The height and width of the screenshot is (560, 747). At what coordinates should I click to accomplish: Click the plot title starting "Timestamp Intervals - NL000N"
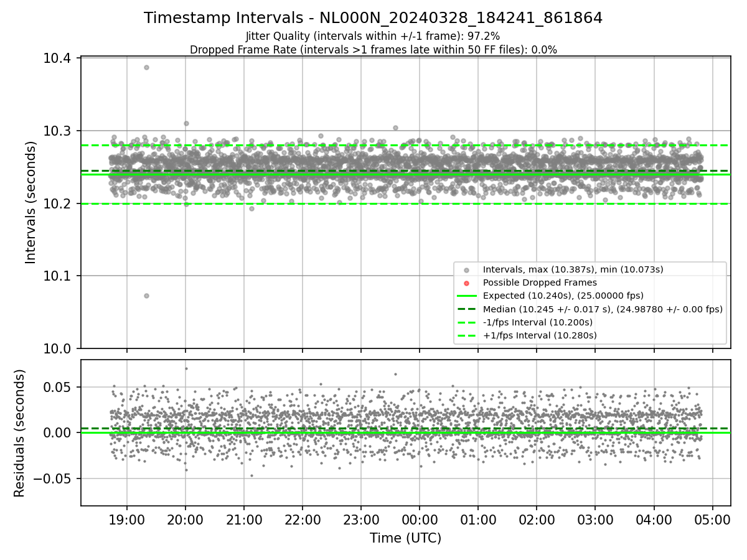[373, 18]
